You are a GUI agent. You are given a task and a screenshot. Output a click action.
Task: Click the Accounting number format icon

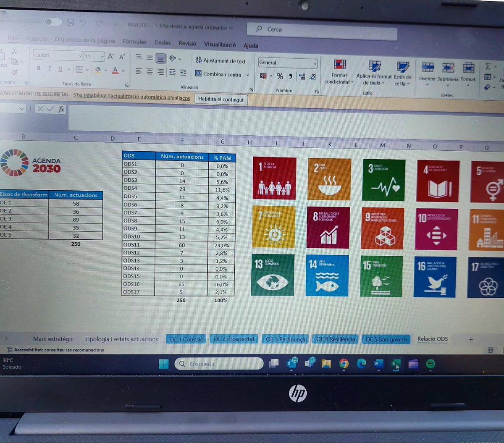[263, 76]
